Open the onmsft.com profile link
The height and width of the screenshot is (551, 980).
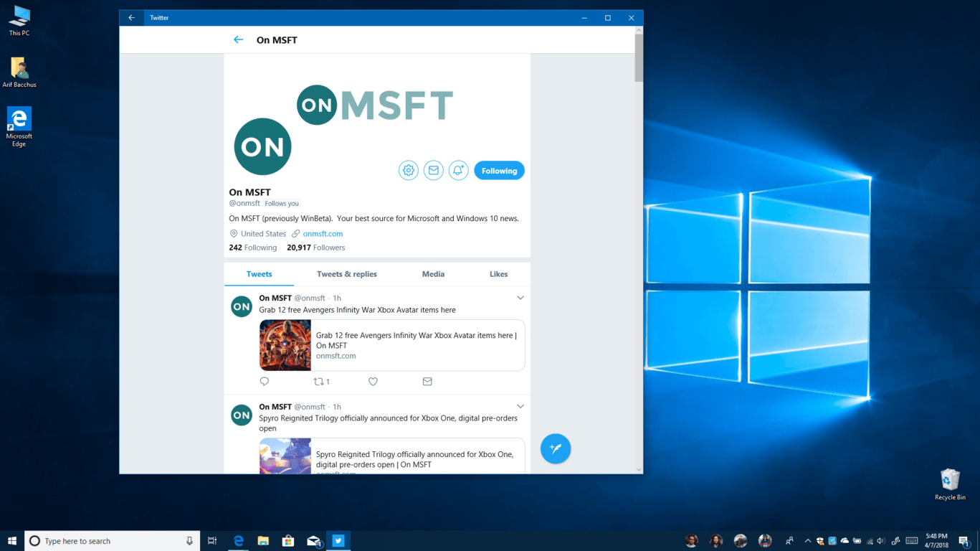point(323,234)
